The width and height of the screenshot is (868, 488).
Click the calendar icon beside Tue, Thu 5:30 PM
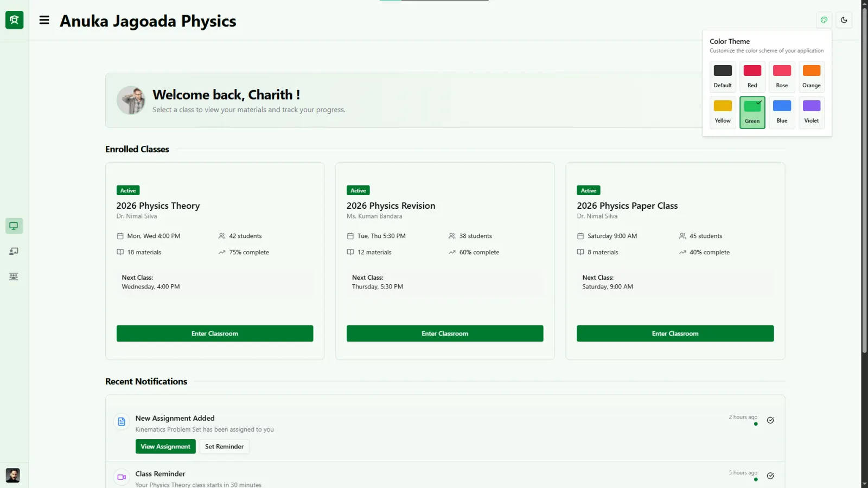(x=350, y=236)
